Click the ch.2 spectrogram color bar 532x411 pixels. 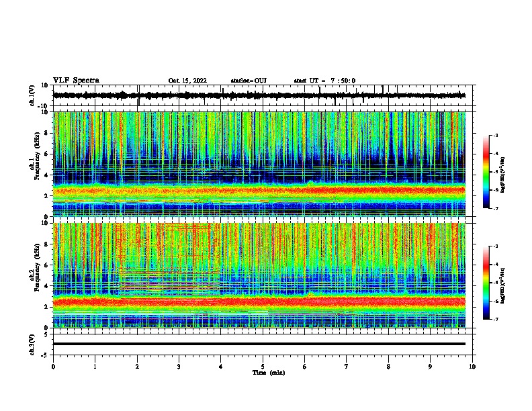click(486, 283)
